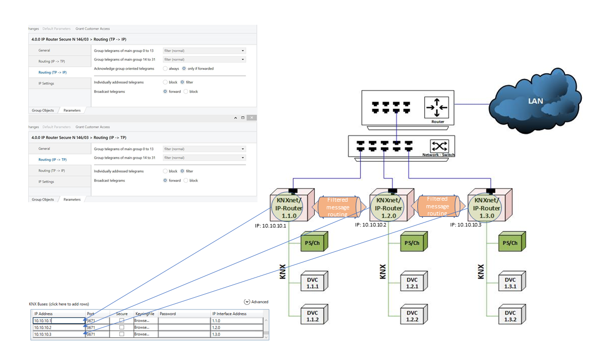
Task: Select 'always' for Acknowledge group oriented telegrams
Action: click(165, 68)
